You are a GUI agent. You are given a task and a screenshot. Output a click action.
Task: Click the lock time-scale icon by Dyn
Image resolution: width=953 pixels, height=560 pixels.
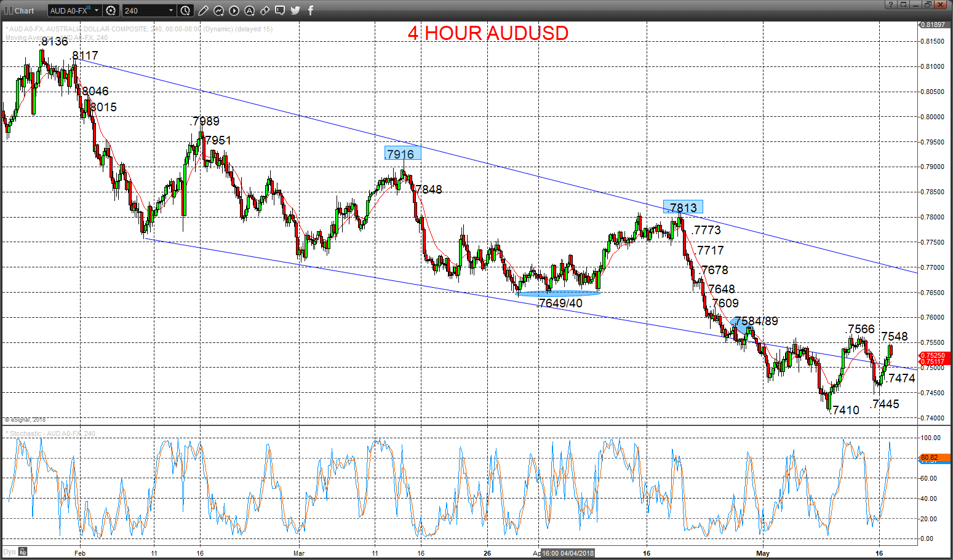point(23,551)
